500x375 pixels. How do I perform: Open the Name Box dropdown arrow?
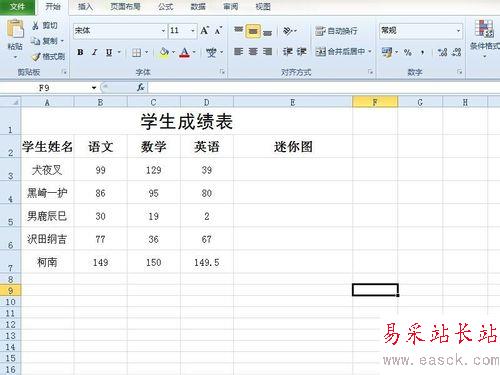point(94,88)
